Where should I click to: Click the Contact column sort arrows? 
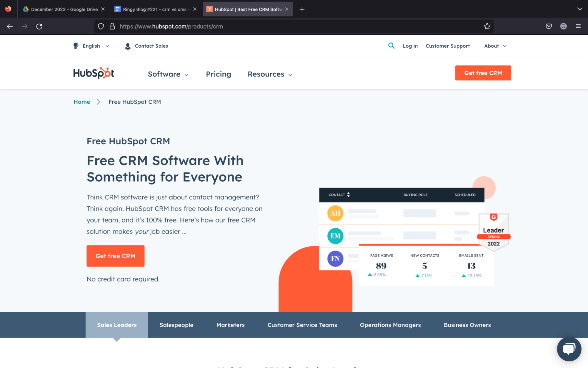[x=348, y=195]
